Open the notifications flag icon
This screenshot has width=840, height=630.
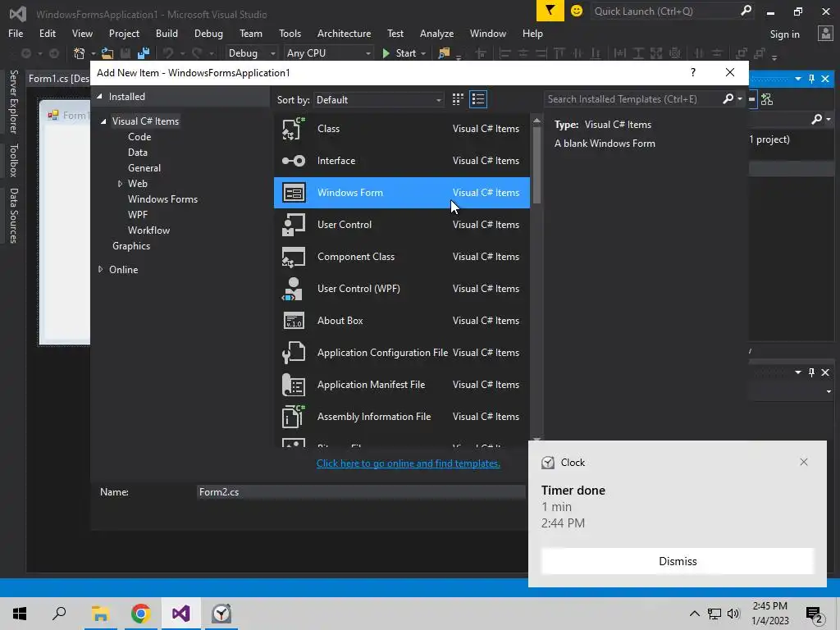pyautogui.click(x=550, y=11)
